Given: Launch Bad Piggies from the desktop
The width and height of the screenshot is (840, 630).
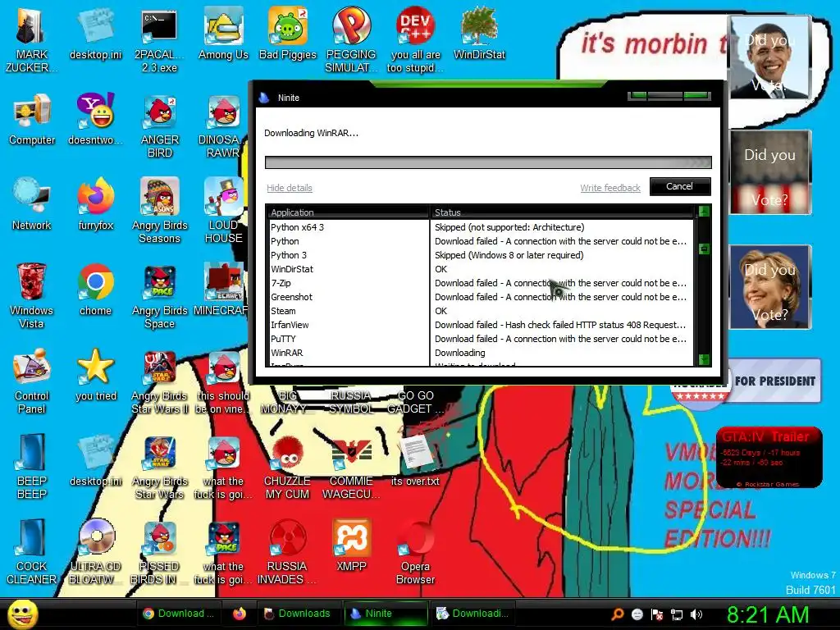Looking at the screenshot, I should pyautogui.click(x=288, y=34).
